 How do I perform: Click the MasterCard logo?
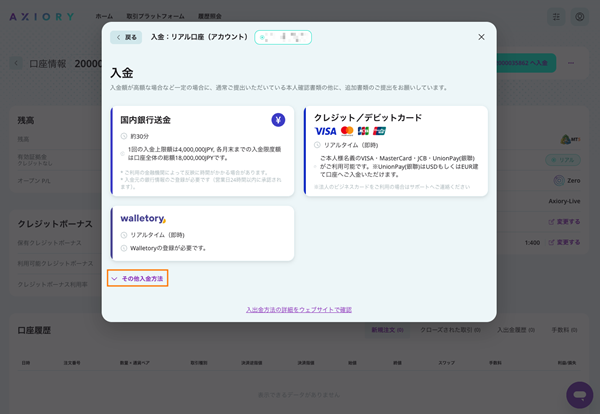point(347,131)
